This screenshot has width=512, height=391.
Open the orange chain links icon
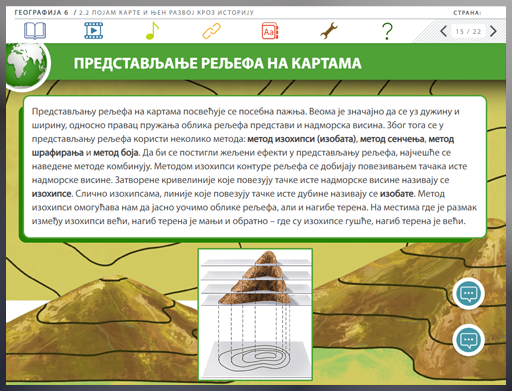point(212,31)
